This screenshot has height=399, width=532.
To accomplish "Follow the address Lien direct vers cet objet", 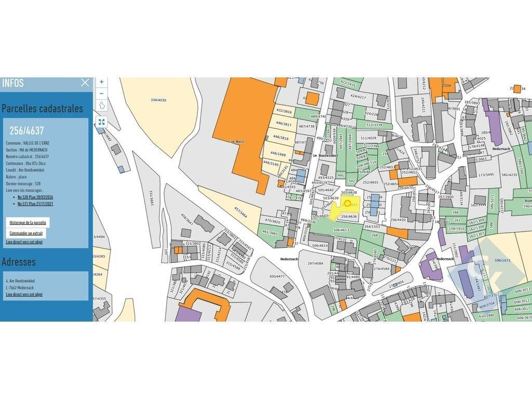I will click(x=24, y=295).
